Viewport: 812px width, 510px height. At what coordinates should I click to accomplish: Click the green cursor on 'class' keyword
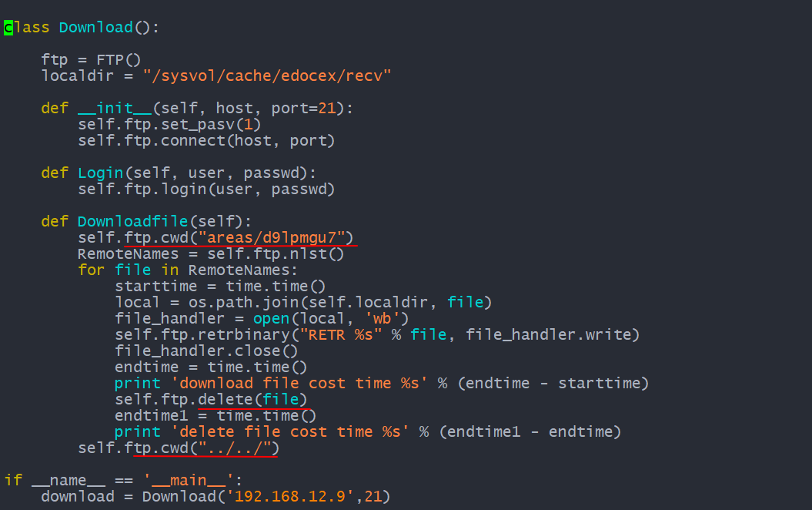(8, 28)
